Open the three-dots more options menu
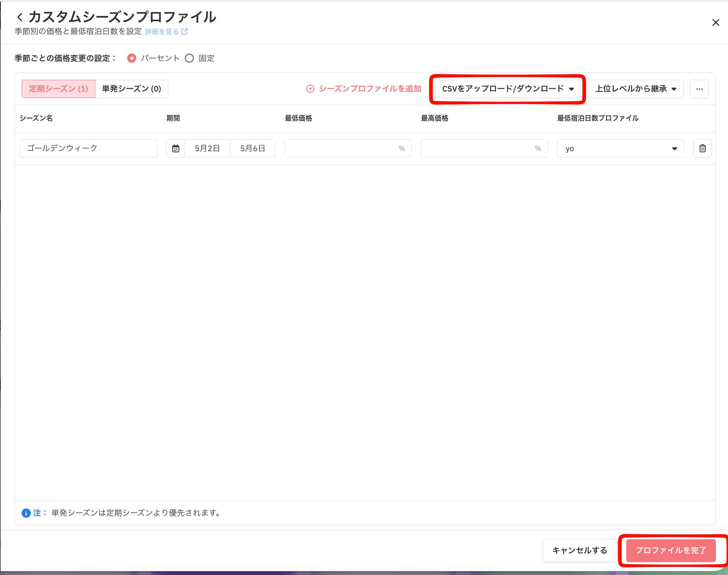The width and height of the screenshot is (728, 575). tap(699, 89)
